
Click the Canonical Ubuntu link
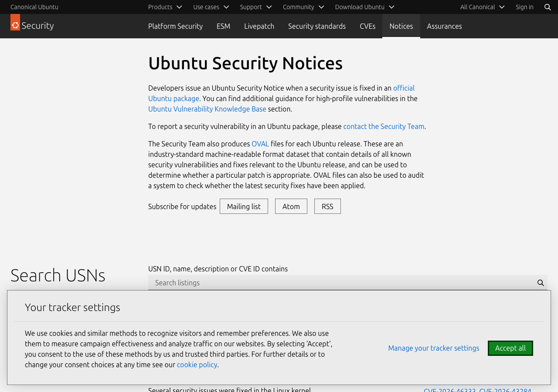34,7
